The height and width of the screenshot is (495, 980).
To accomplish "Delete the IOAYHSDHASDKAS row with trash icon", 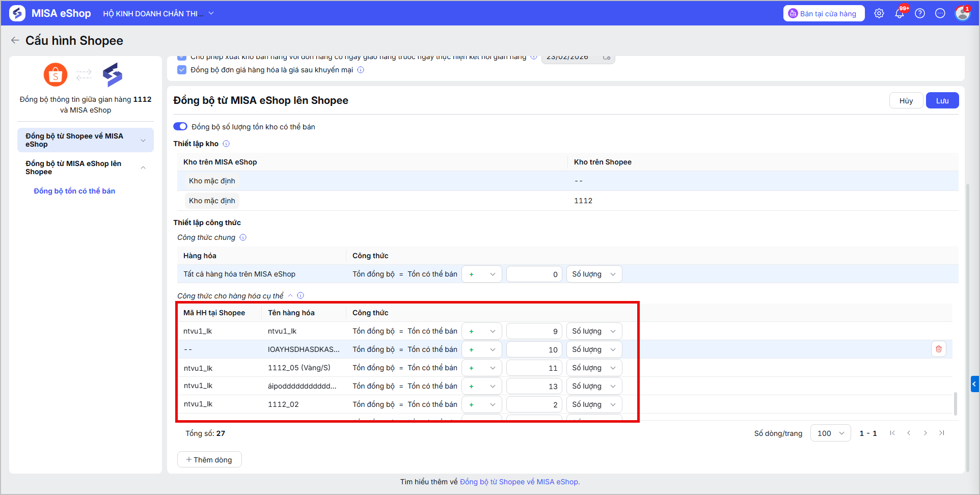I will (939, 349).
